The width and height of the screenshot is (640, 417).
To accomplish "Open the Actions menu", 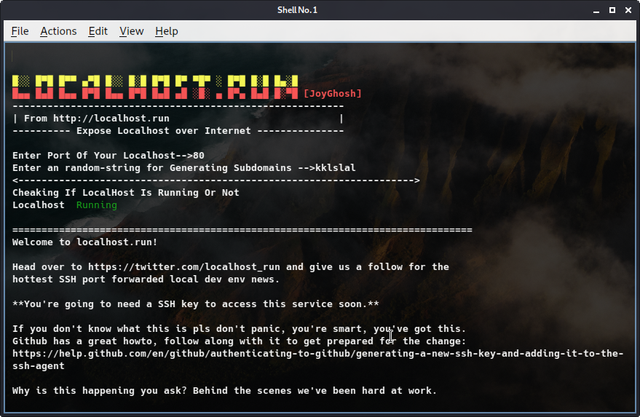I will pos(58,31).
